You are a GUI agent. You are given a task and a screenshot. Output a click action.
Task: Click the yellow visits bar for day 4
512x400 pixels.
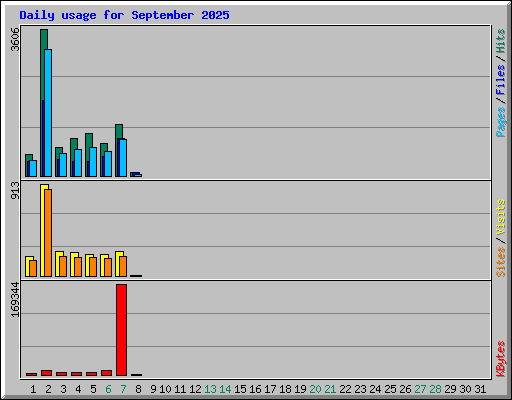pyautogui.click(x=73, y=264)
